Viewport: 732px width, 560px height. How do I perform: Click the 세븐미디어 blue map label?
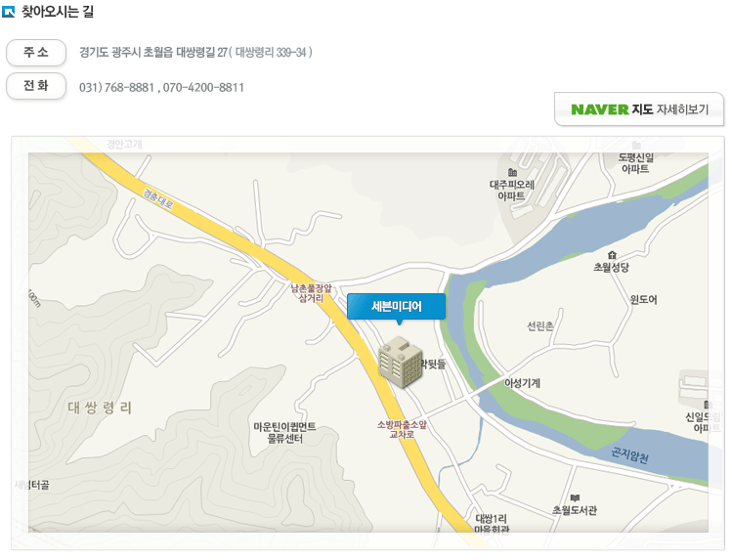click(397, 307)
